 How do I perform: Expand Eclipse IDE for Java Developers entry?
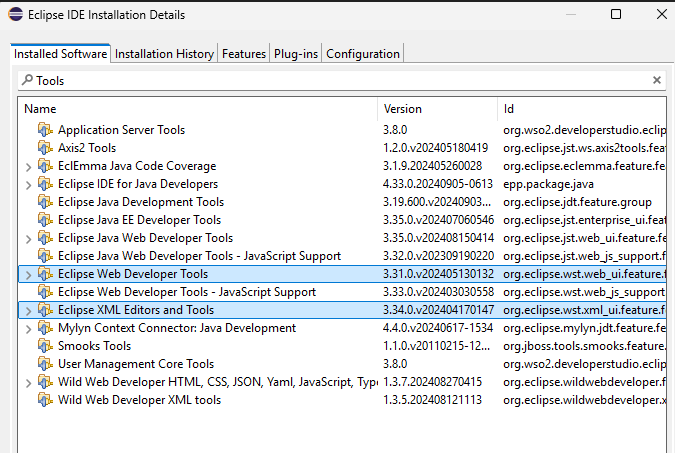pos(28,185)
